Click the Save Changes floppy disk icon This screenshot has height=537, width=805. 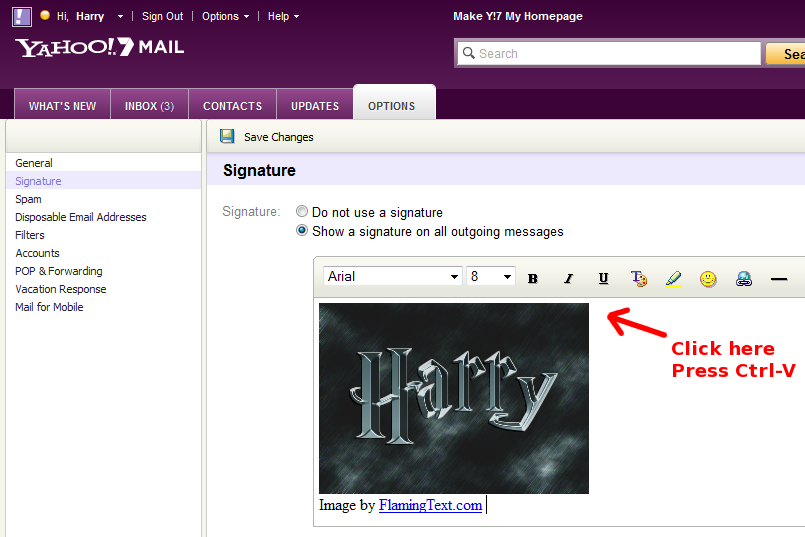click(228, 136)
